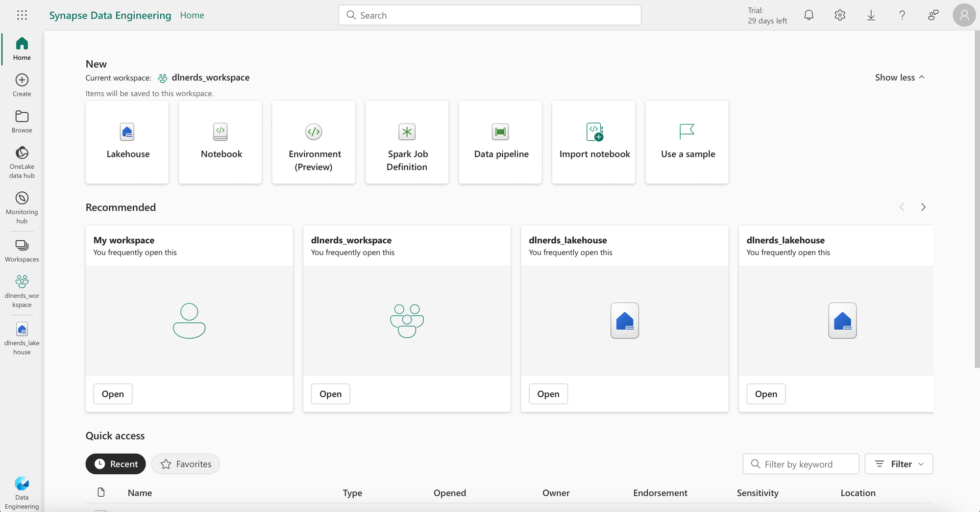Open dlnerds_workspace from the left navigation

(x=22, y=291)
